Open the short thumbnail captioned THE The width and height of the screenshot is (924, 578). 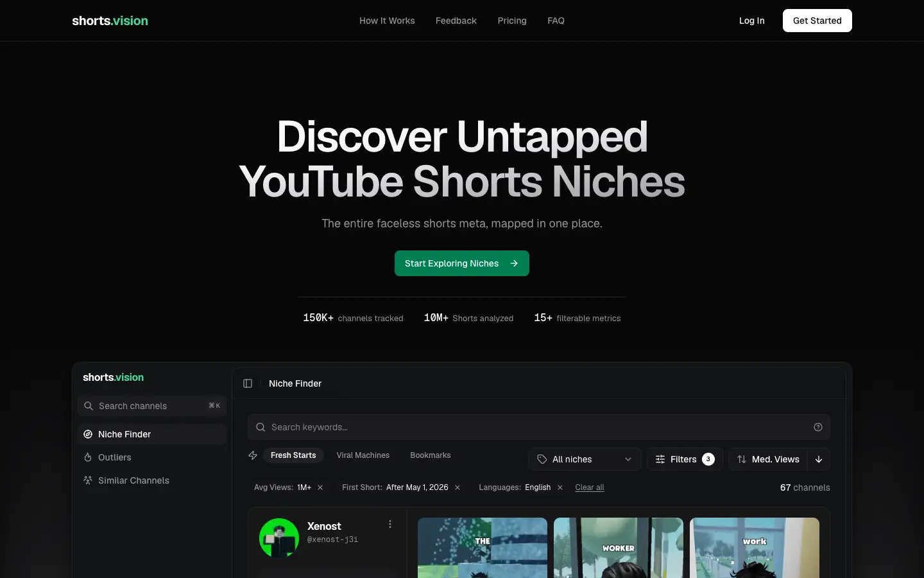tap(483, 548)
